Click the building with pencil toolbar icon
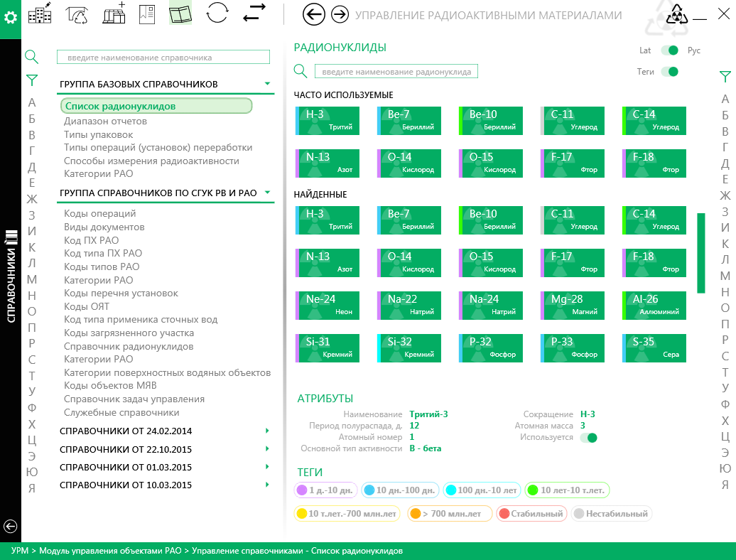Screen dimensions: 736x560 (x=40, y=14)
